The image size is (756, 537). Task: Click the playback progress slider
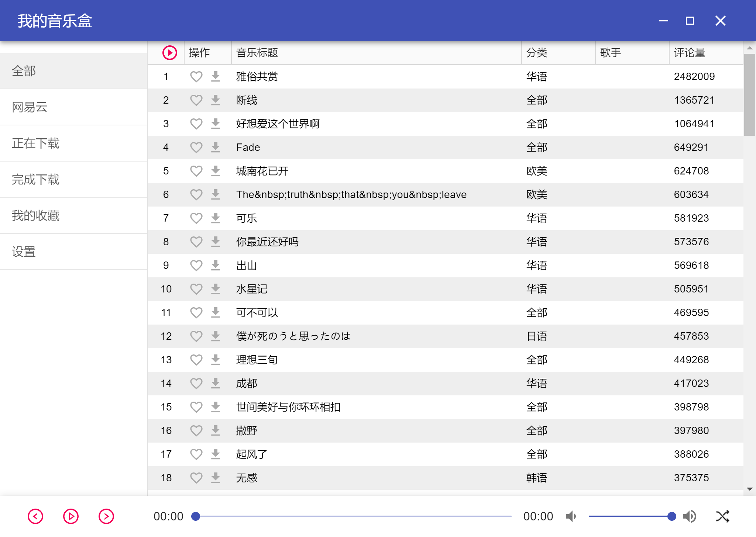(351, 516)
